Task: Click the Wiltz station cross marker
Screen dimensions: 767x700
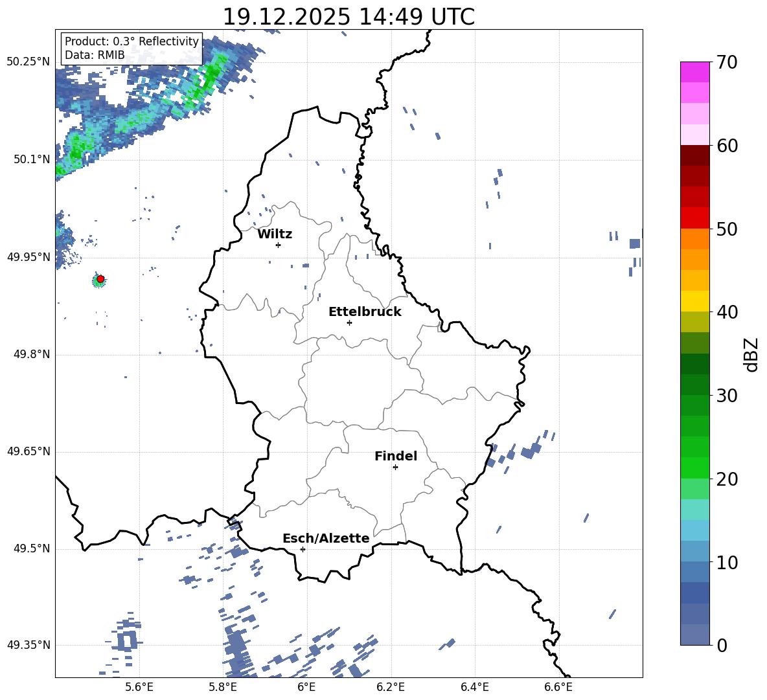Action: click(278, 245)
